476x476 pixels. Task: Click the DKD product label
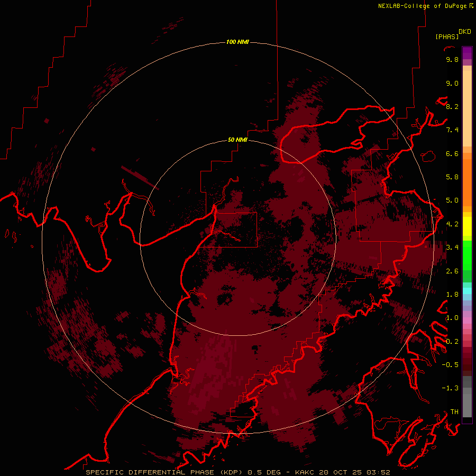[x=465, y=32]
